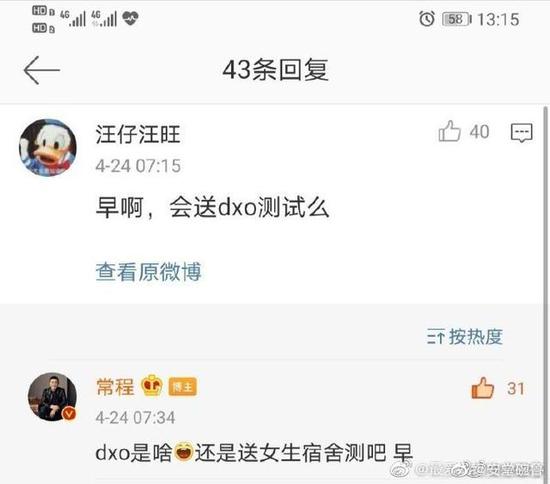550x484 pixels.
Task: Like 汪仔汪旺's comment with thumbs-up
Action: [x=449, y=131]
